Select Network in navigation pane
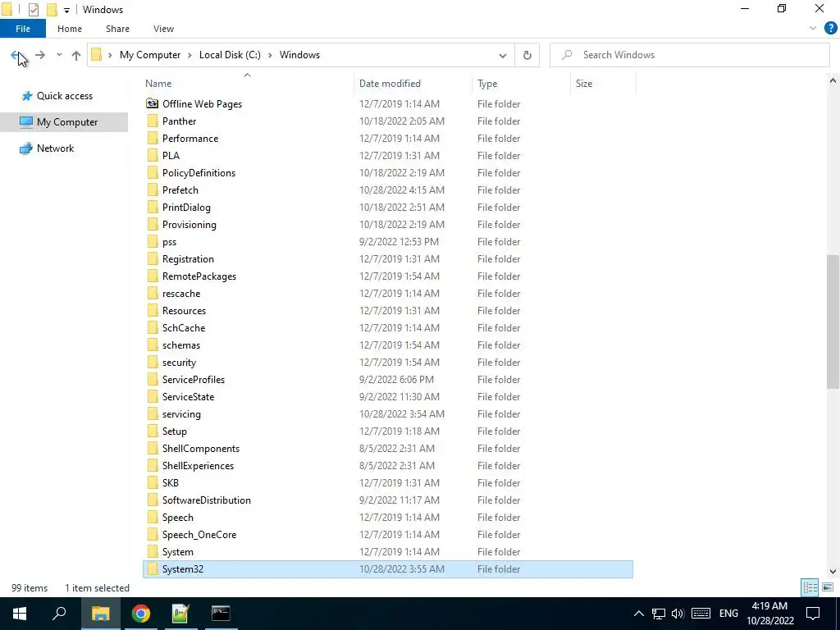Image resolution: width=840 pixels, height=630 pixels. [47, 148]
